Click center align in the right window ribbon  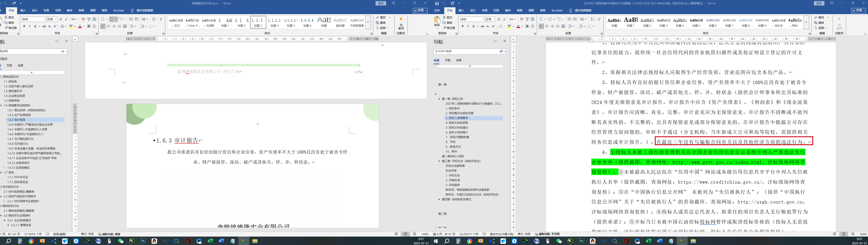(547, 26)
